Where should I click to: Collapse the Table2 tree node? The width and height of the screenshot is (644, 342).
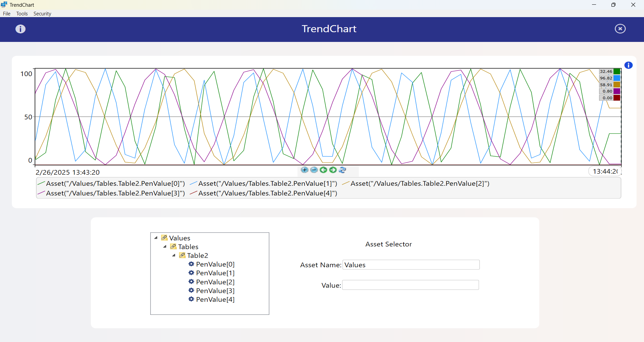click(174, 255)
